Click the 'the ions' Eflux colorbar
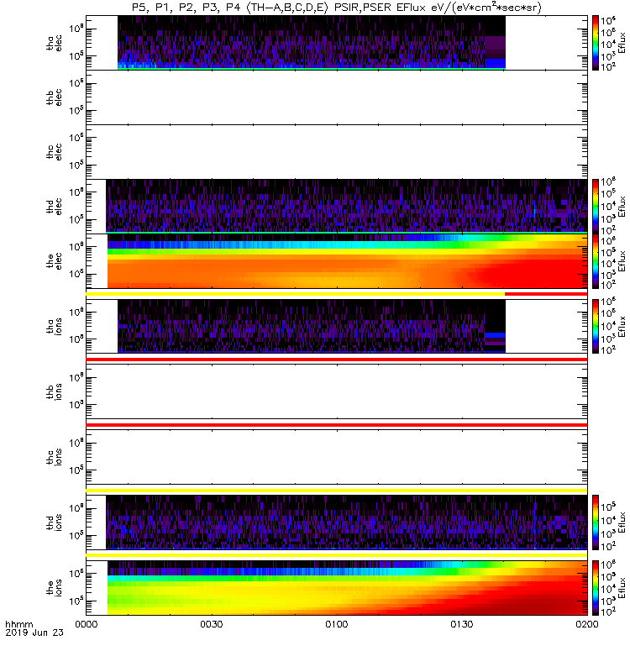This screenshot has height=672, width=630. (596, 588)
